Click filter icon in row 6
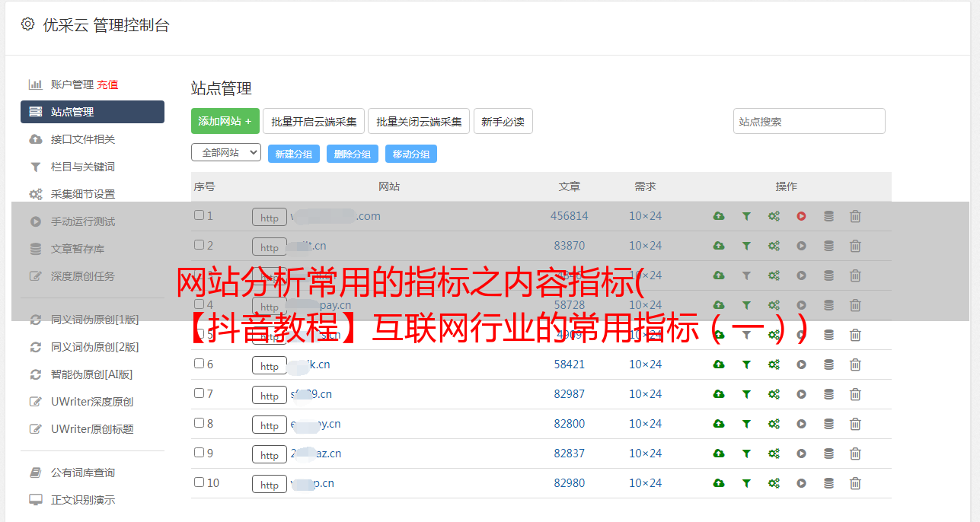980x522 pixels. [x=746, y=364]
